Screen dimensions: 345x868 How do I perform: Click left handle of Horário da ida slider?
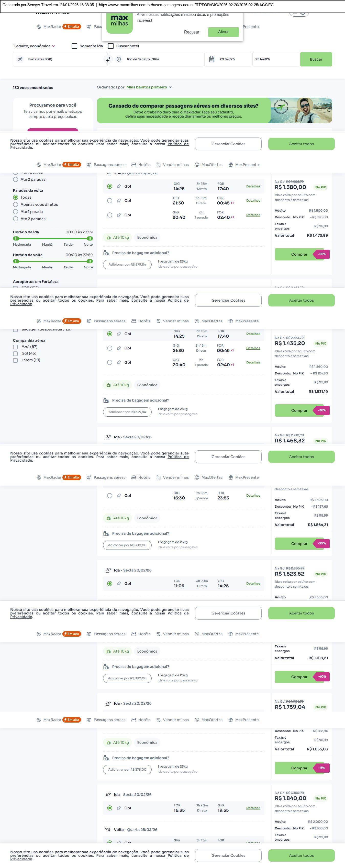click(16, 238)
